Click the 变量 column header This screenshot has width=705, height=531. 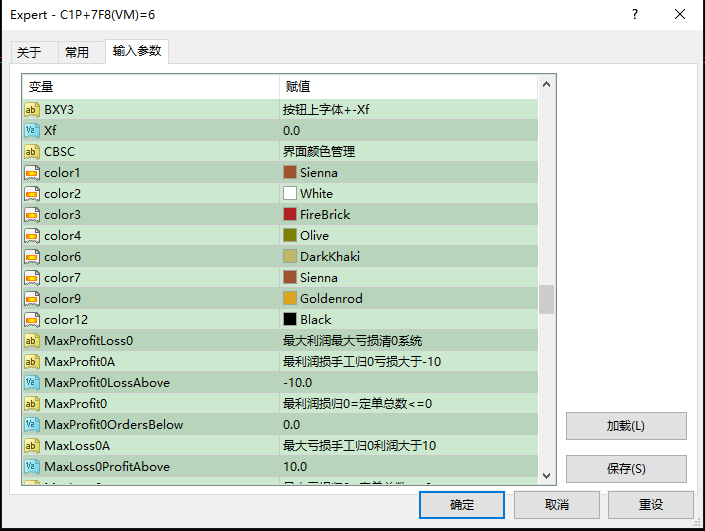pyautogui.click(x=151, y=86)
